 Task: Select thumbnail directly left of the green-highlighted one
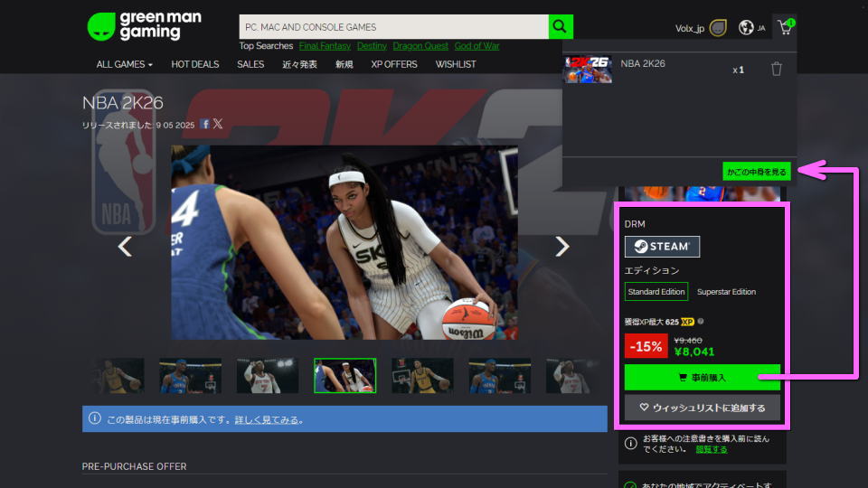268,376
